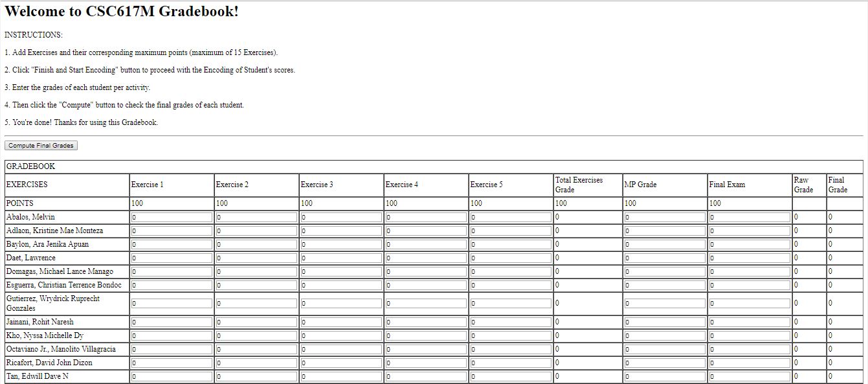Screen dimensions: 868x384
Task: Click student name Jainani, Rohit Naresh
Action: 40,322
